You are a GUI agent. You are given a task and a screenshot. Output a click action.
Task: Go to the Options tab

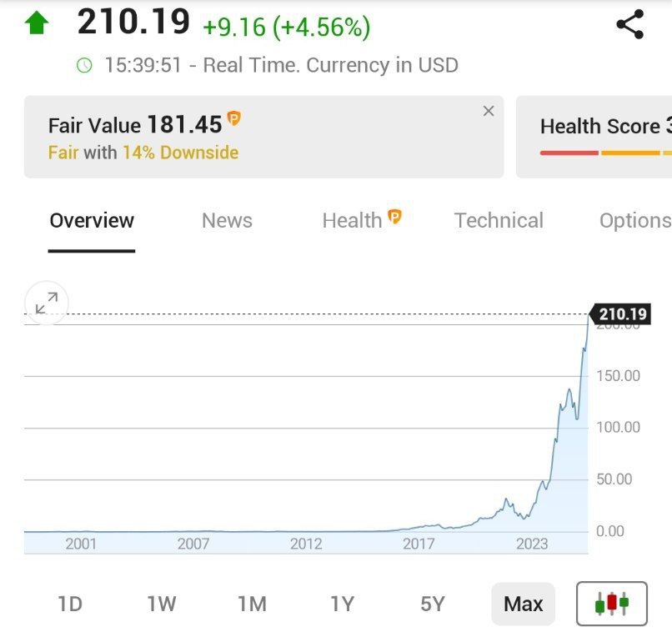[x=634, y=220]
